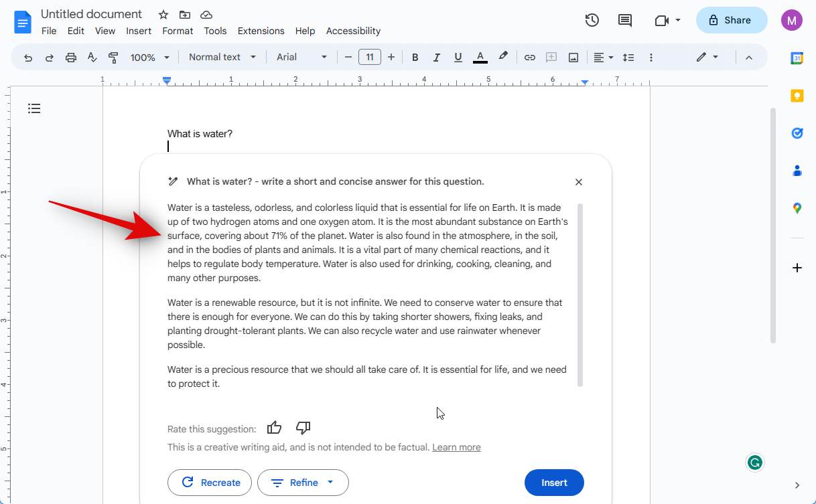Follow the Learn more link

456,447
